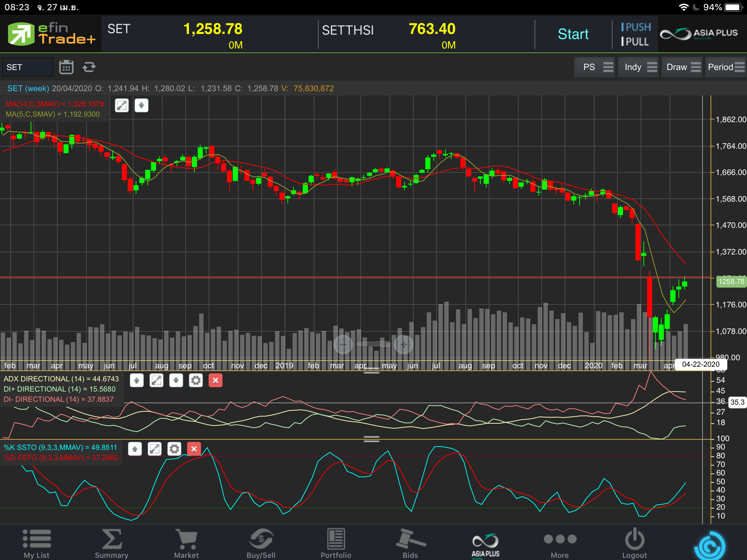Select PULL streaming mode

pos(635,42)
